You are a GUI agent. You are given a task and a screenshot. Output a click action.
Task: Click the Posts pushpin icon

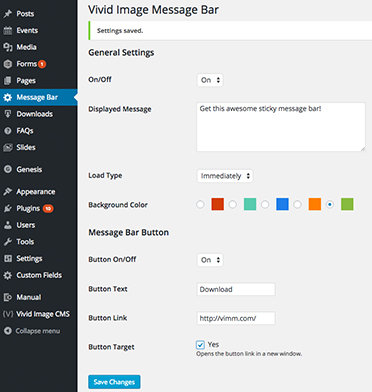pos(8,14)
